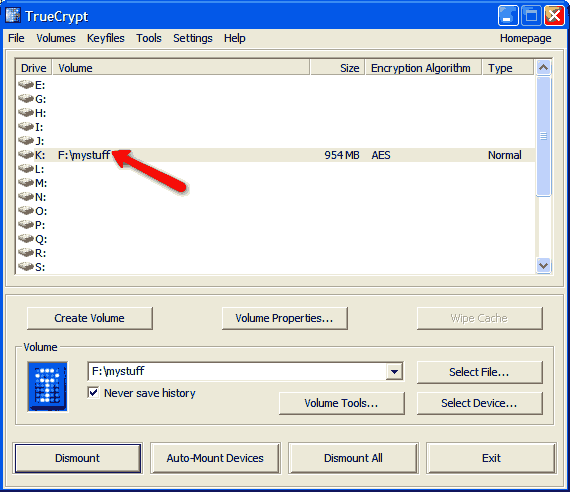Open the Volumes menu
Viewport: 570px width, 492px height.
[56, 38]
